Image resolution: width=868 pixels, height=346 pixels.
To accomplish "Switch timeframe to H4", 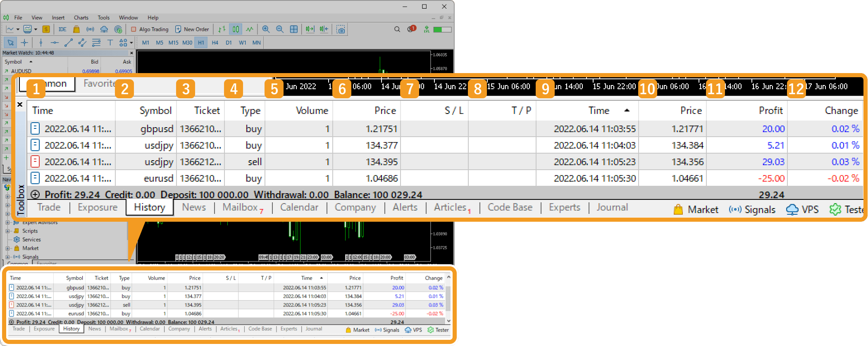I will point(215,43).
